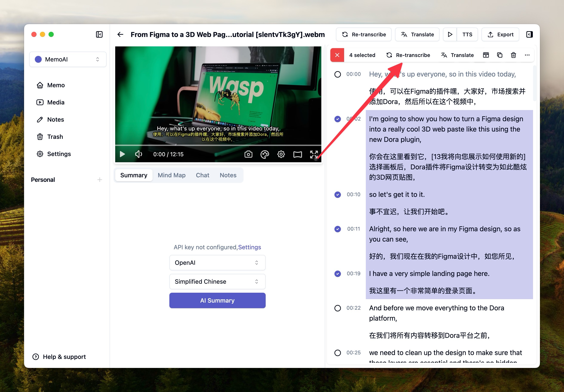Expand the OpenAI provider dropdown
Image resolution: width=564 pixels, height=392 pixels.
217,262
